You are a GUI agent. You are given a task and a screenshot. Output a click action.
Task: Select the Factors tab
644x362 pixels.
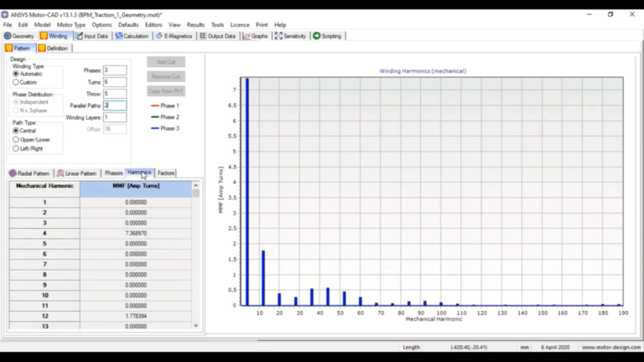tap(166, 173)
